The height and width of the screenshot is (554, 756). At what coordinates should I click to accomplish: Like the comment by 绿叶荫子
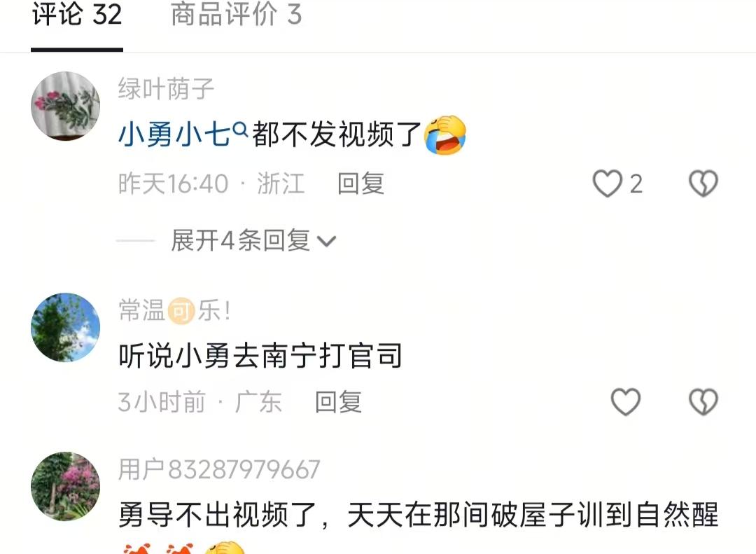coord(607,183)
